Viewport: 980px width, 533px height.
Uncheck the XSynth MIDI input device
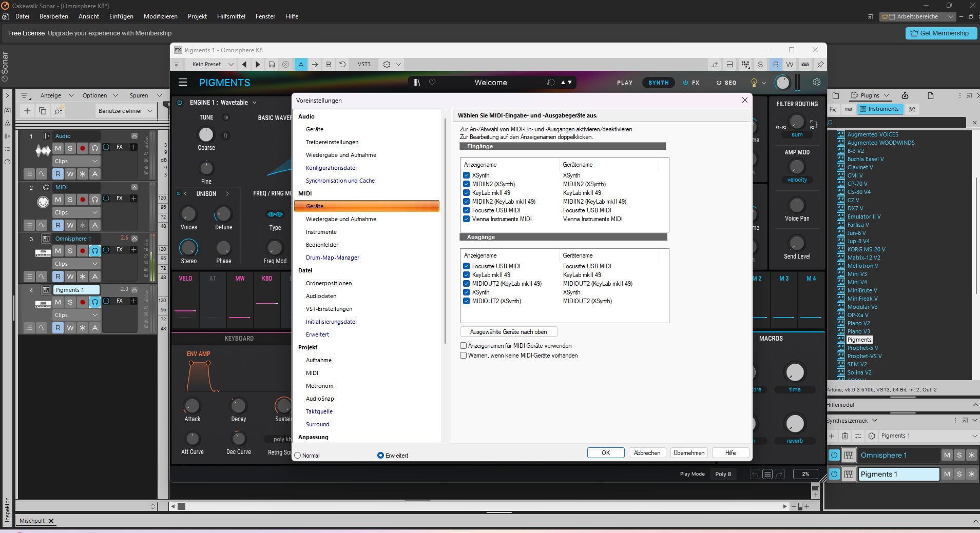[x=466, y=175]
